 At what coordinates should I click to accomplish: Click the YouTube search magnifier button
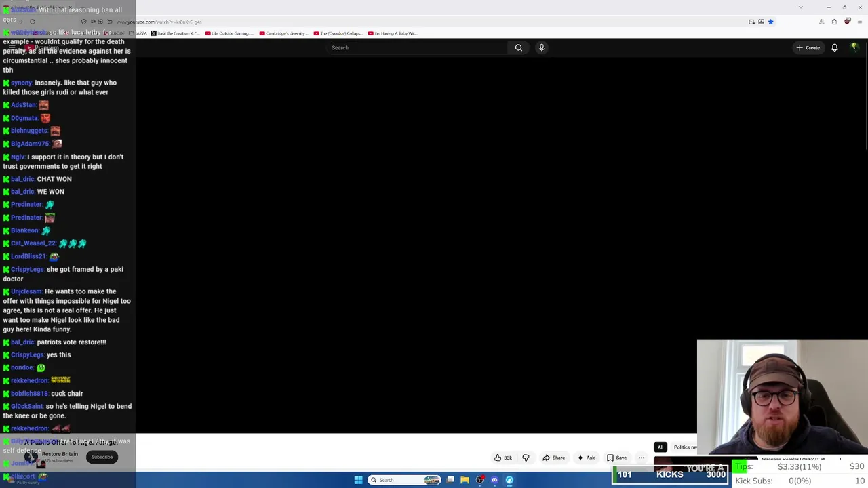click(519, 47)
